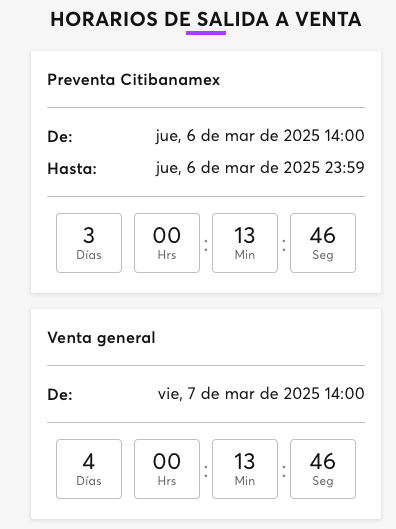This screenshot has width=396, height=529.
Task: Click Preventa start date jue, 6 de mar 14:00
Action: pyautogui.click(x=260, y=136)
